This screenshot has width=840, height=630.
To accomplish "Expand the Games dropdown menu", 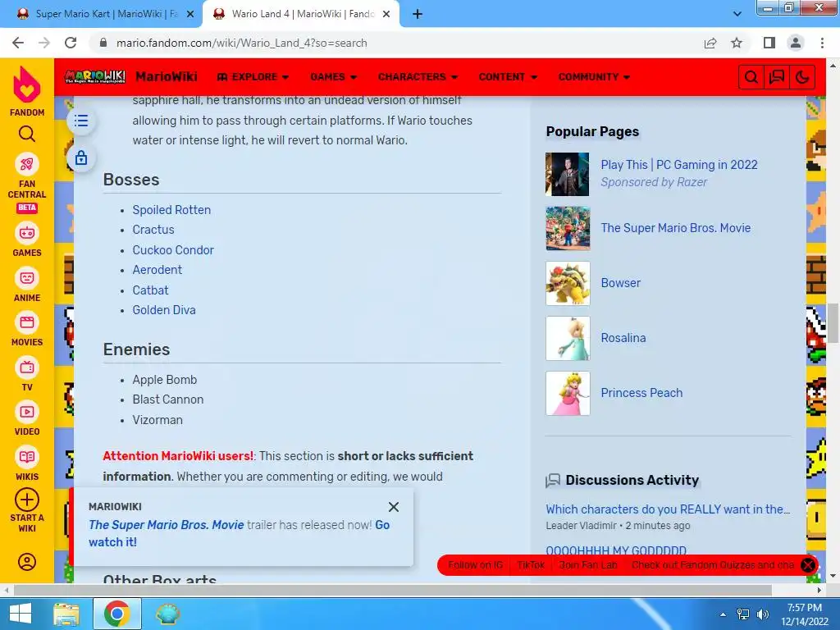I will point(333,77).
